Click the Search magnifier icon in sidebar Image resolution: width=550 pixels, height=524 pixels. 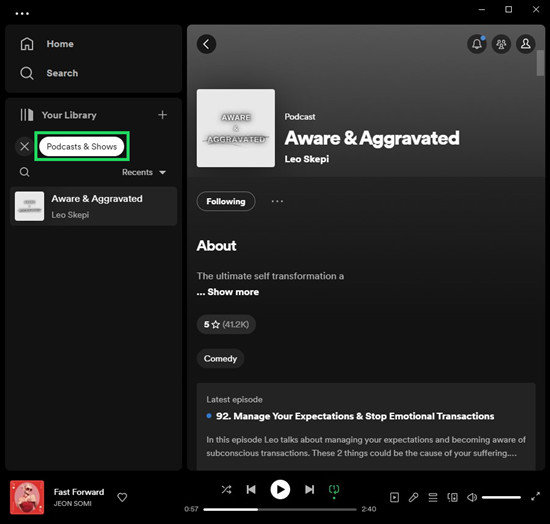tap(27, 73)
